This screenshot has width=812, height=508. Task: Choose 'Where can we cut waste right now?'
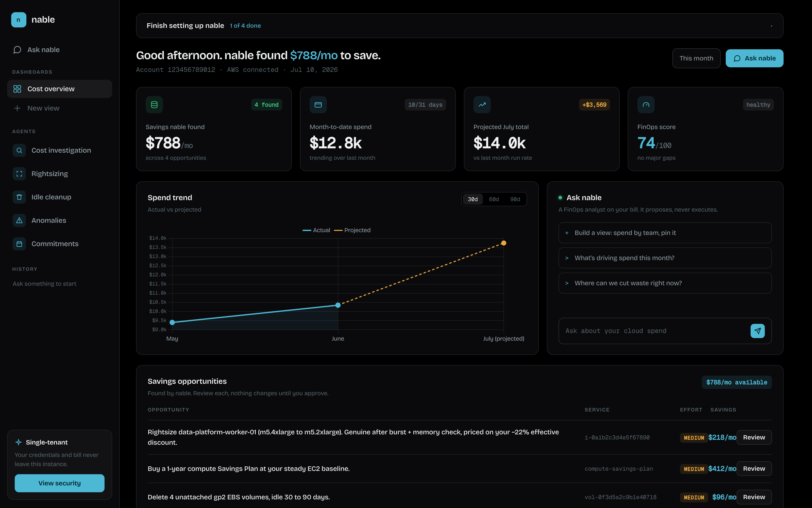tap(665, 283)
